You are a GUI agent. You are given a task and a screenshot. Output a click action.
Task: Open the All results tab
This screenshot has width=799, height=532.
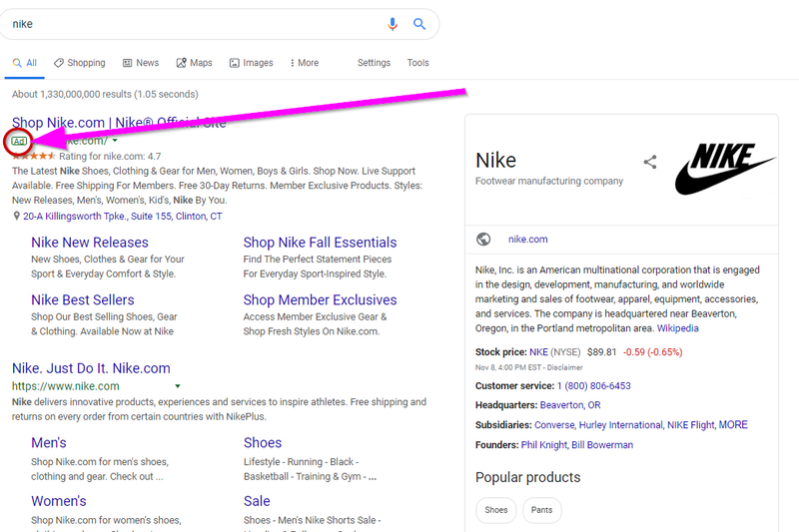click(x=24, y=63)
